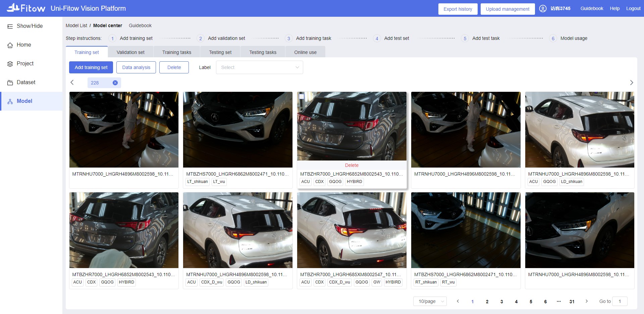This screenshot has width=644, height=314.
Task: Click step 4 circle Add test set
Action: [x=377, y=39]
